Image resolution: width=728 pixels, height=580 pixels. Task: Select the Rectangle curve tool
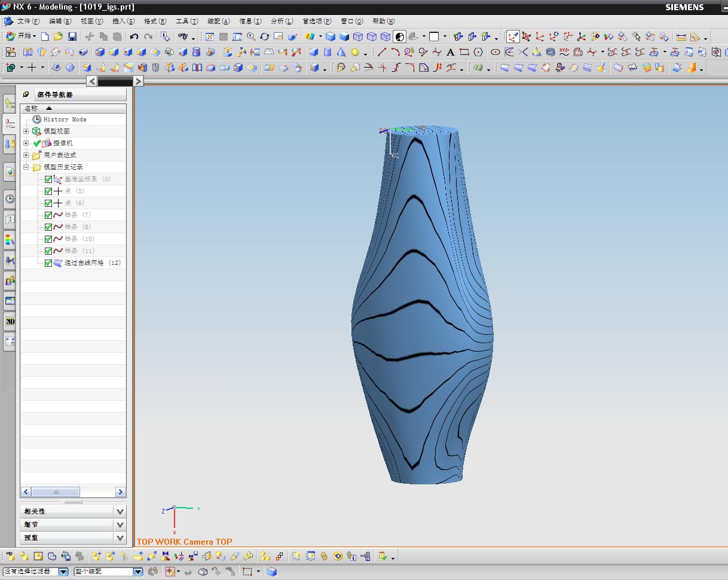click(464, 52)
